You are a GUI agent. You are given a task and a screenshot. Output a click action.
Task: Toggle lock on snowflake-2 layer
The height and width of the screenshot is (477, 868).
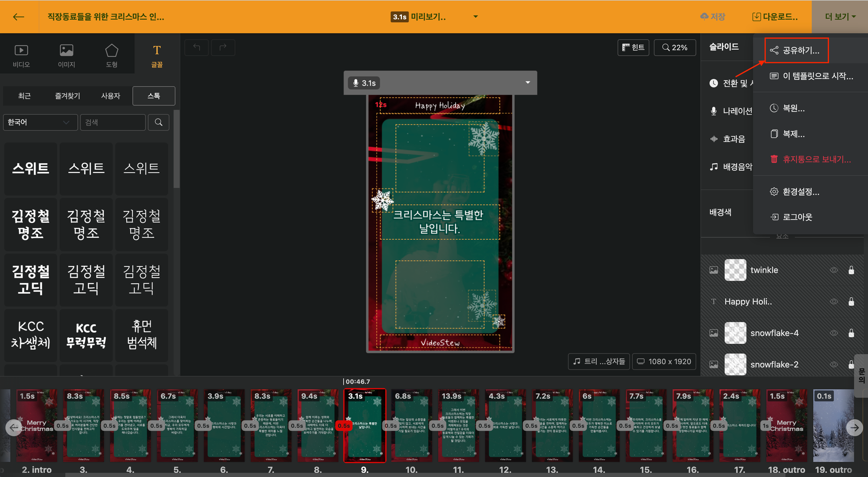point(851,364)
